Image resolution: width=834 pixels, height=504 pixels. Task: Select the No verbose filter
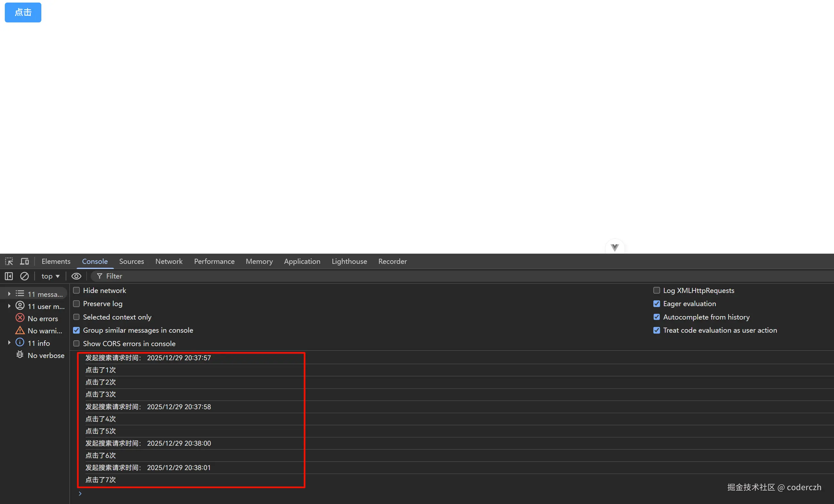pos(46,355)
